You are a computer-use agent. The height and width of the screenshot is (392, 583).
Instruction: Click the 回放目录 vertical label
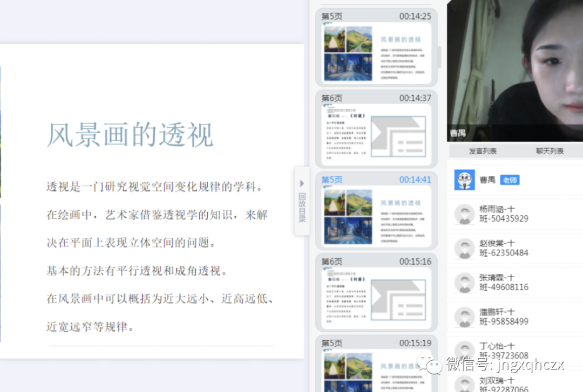(x=302, y=208)
